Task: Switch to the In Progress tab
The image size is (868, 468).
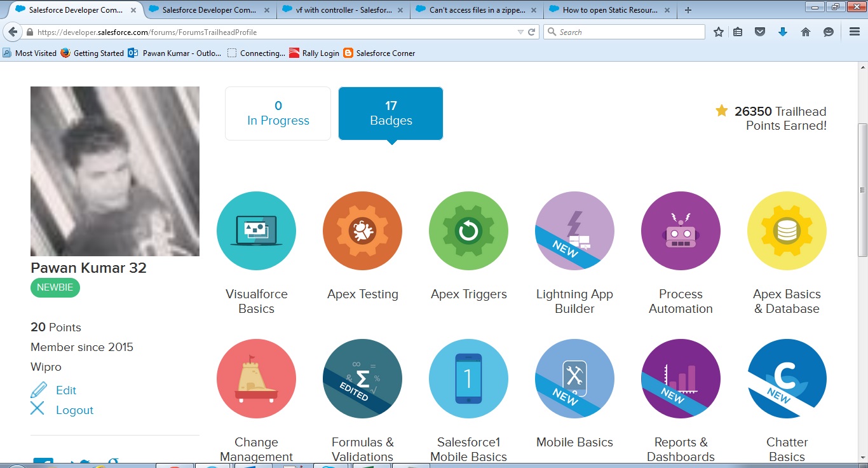Action: [278, 113]
